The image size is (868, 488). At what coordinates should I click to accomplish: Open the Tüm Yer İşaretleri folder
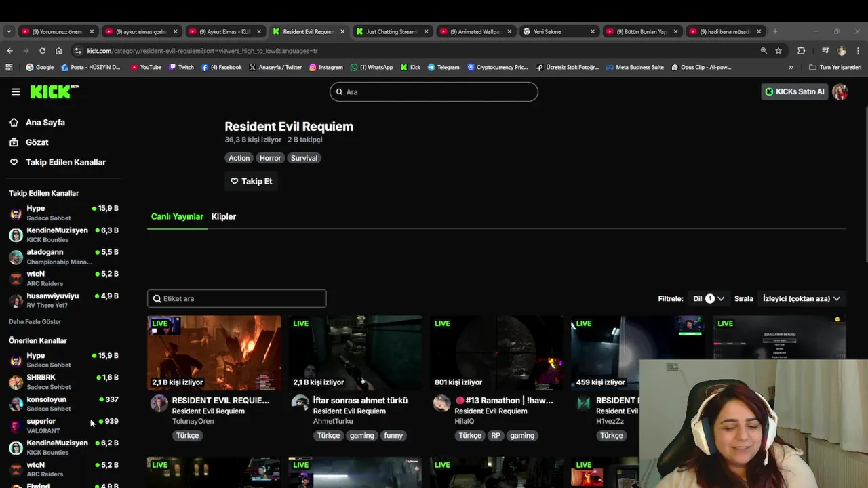[835, 67]
